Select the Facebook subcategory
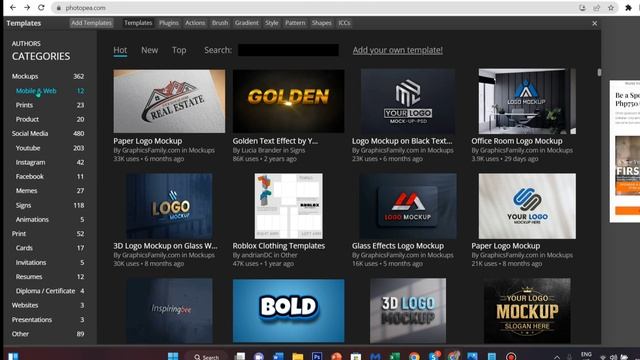 coord(49,176)
